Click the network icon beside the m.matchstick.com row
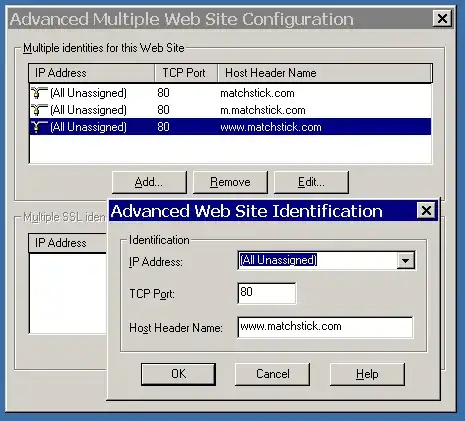The height and width of the screenshot is (421, 465). coord(39,110)
